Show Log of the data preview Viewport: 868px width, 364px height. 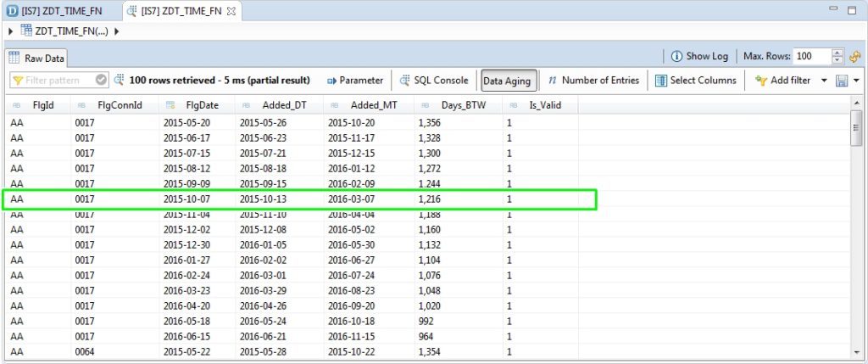click(699, 57)
